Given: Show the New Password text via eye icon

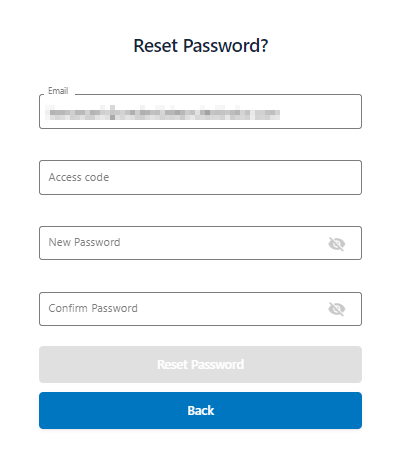Looking at the screenshot, I should coord(336,244).
